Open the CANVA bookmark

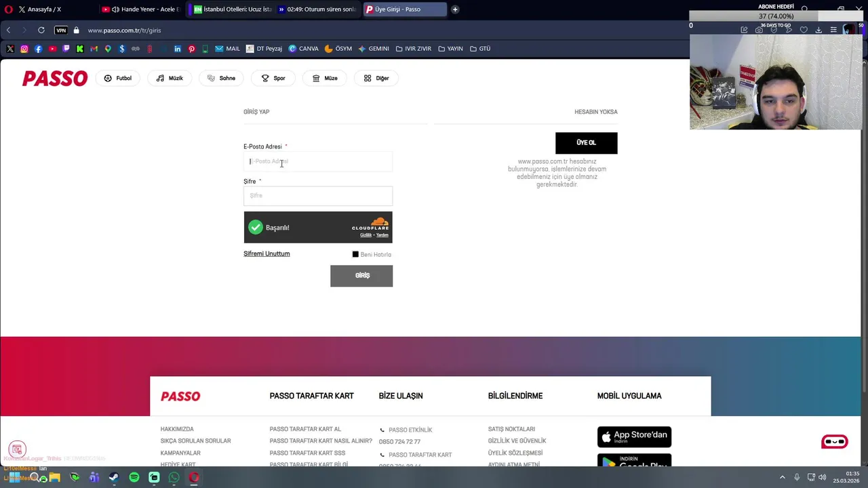click(x=303, y=49)
